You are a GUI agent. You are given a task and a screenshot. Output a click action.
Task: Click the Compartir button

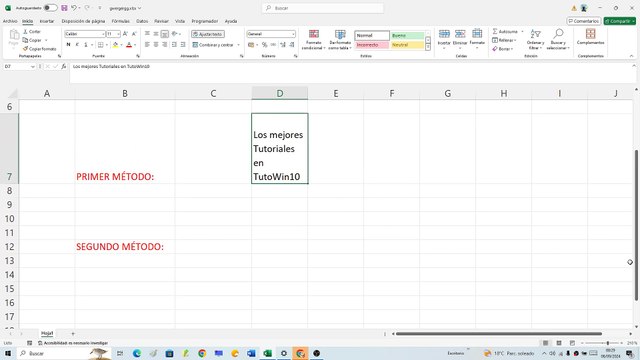coord(620,21)
